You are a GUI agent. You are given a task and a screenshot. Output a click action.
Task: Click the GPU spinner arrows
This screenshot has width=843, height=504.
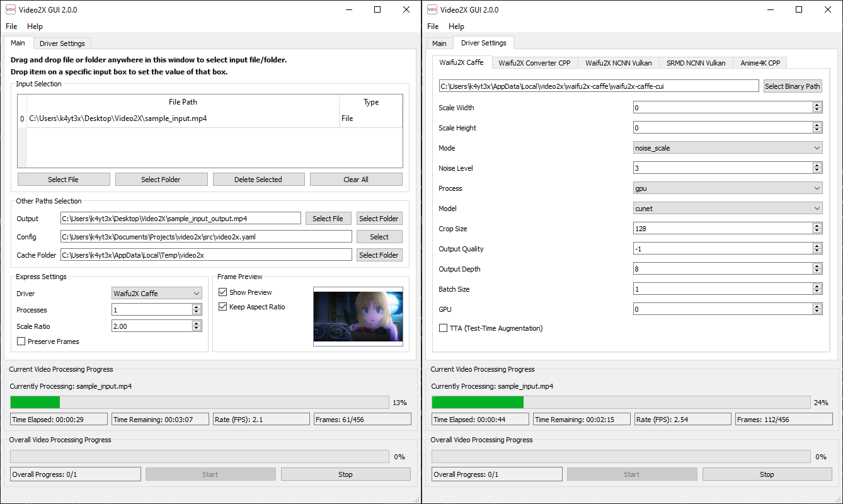(817, 309)
